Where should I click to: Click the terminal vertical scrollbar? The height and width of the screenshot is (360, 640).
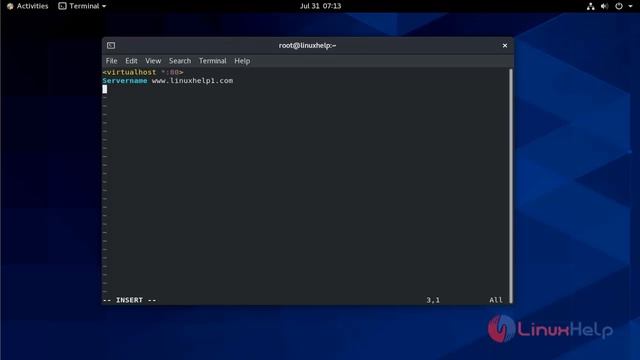coord(511,186)
